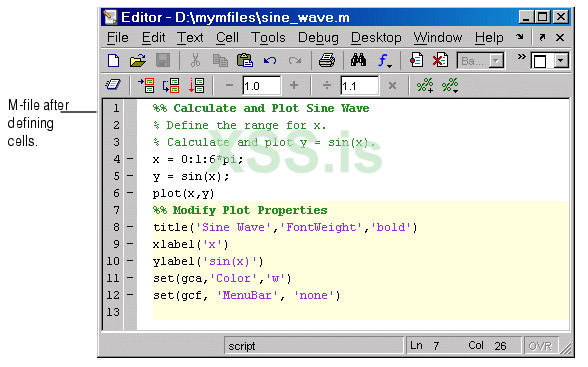
Task: Divide value with the division button
Action: point(327,85)
